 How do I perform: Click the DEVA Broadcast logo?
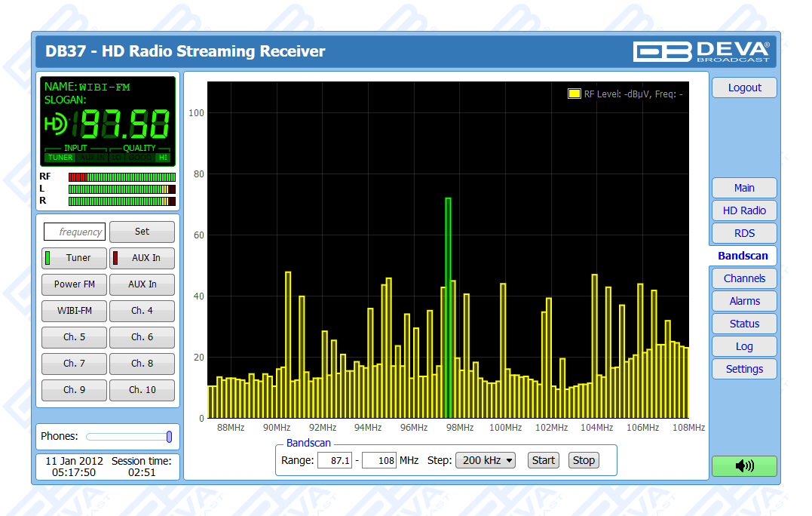[700, 51]
